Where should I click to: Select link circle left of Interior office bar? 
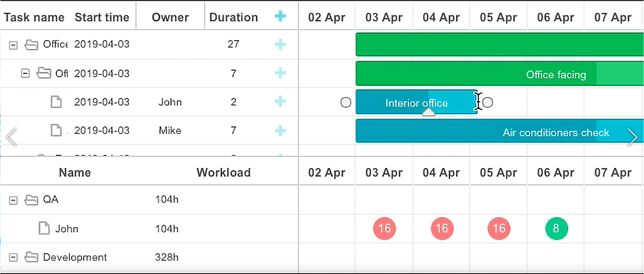(346, 102)
